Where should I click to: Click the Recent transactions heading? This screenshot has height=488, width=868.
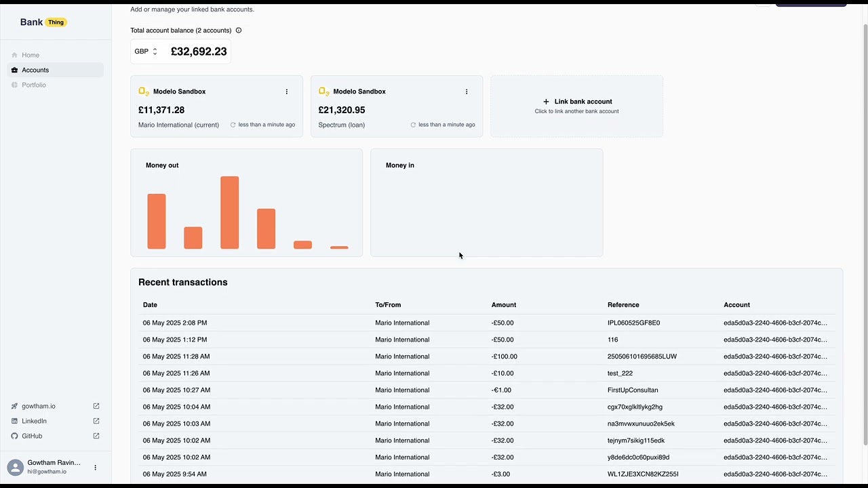coord(183,283)
